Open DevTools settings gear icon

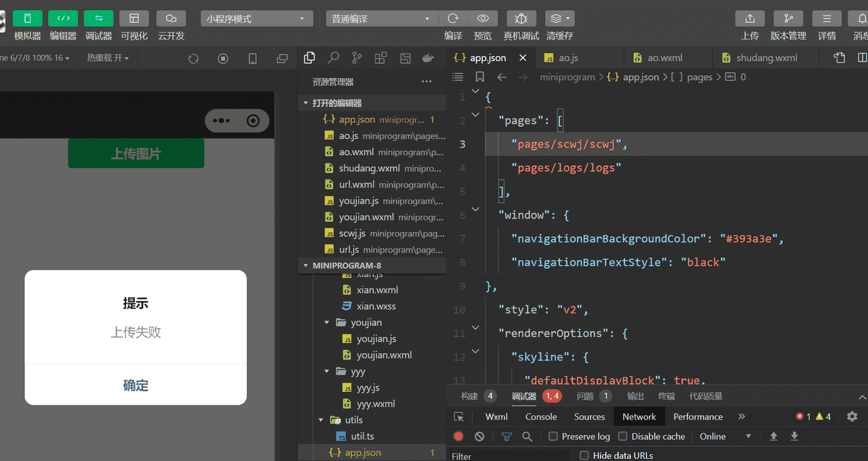pos(852,417)
